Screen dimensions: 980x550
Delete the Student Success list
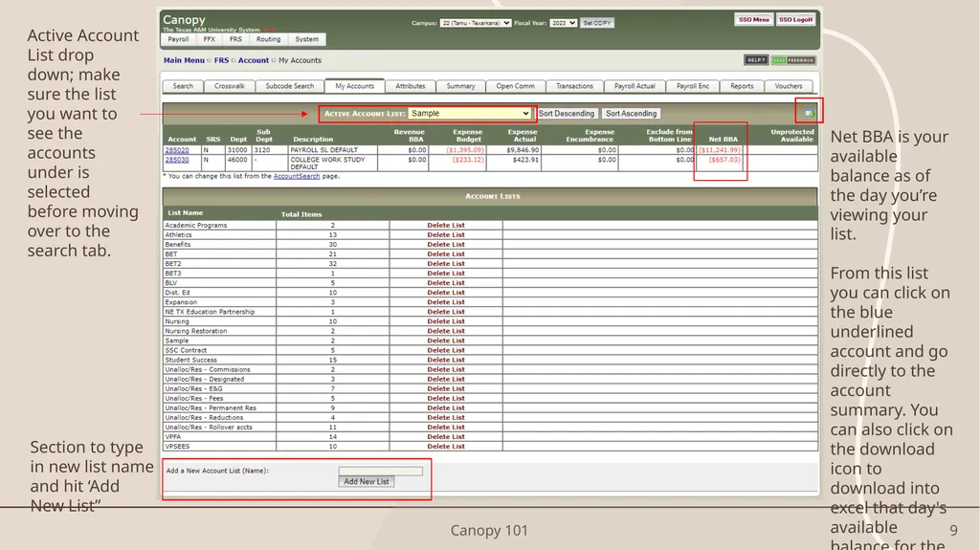pos(446,360)
